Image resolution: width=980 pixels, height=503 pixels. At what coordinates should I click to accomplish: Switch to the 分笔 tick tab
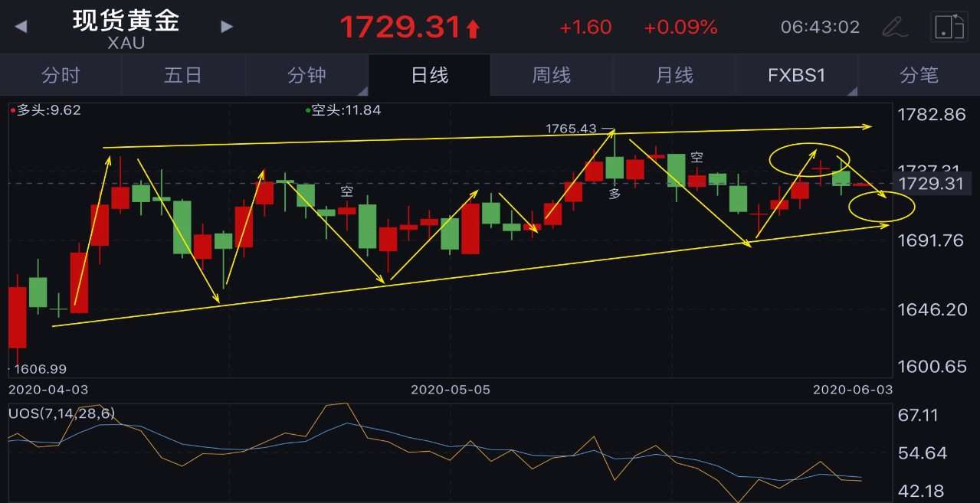click(x=919, y=75)
